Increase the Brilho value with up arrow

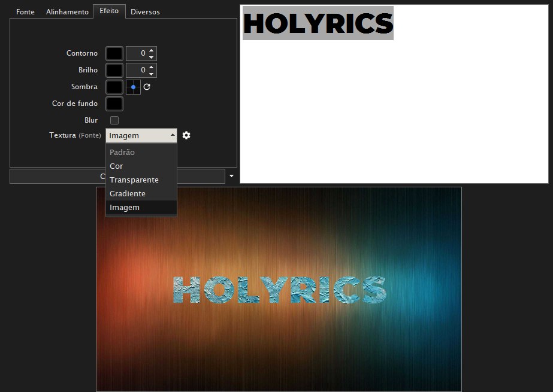151,67
